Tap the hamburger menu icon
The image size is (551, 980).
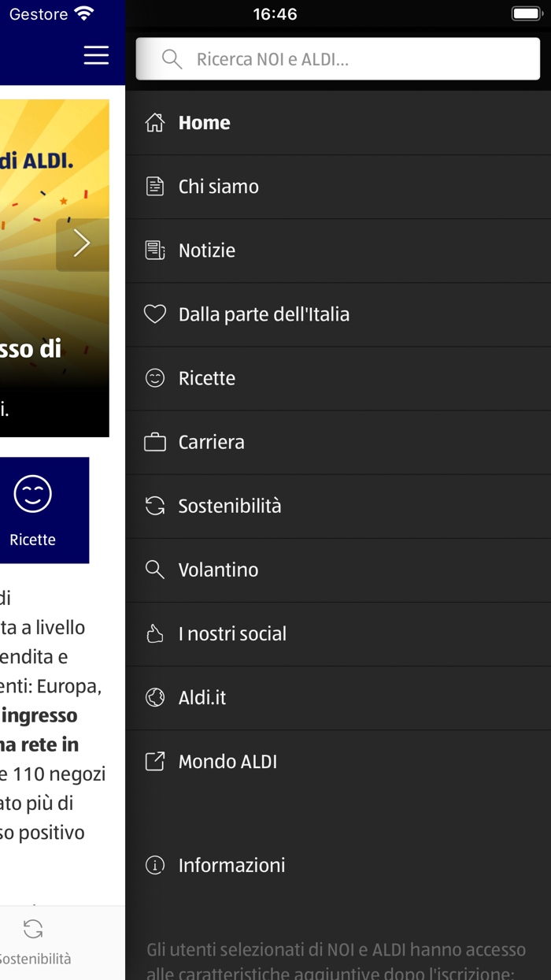(96, 55)
